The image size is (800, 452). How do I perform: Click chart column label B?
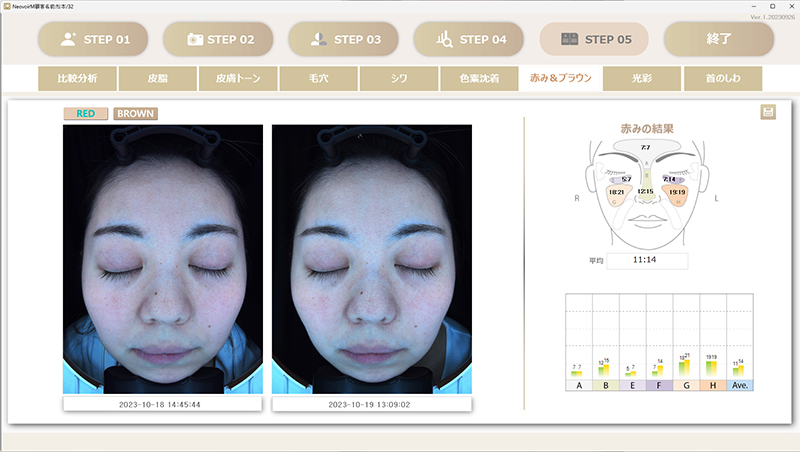606,386
